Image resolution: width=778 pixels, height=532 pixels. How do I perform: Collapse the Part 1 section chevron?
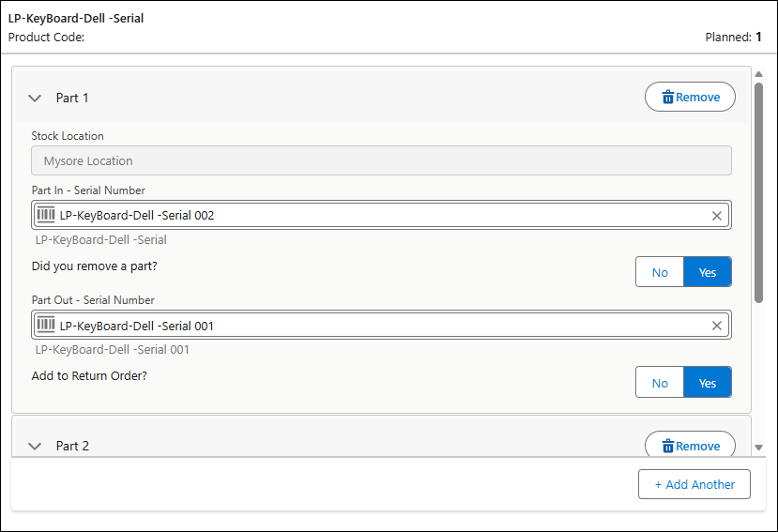click(35, 98)
